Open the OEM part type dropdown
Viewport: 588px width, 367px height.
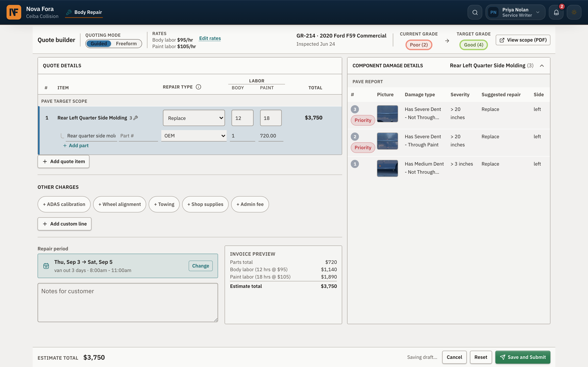pyautogui.click(x=194, y=136)
